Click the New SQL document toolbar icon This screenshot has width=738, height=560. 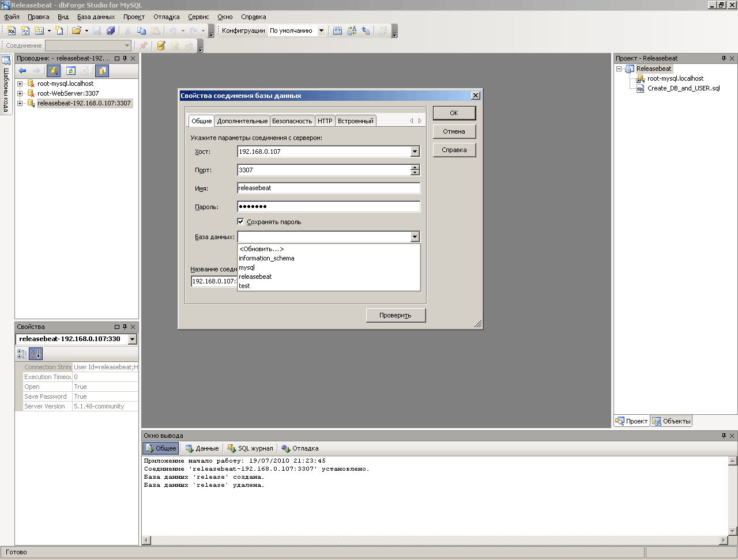[x=12, y=31]
